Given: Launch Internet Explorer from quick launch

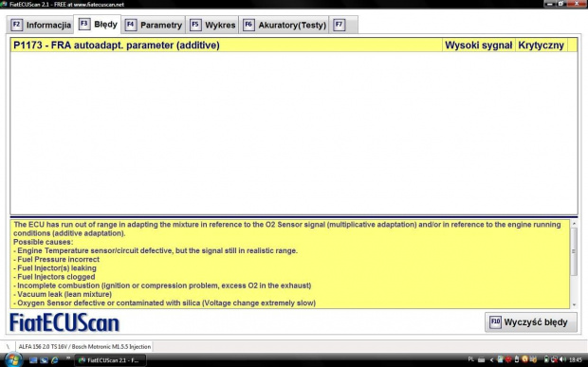Looking at the screenshot, I should 55,360.
